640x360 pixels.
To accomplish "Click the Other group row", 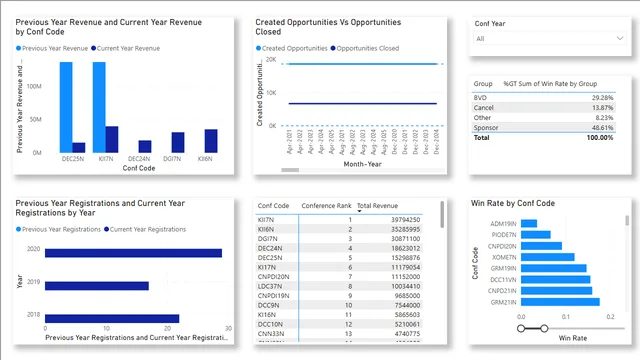I will (543, 118).
